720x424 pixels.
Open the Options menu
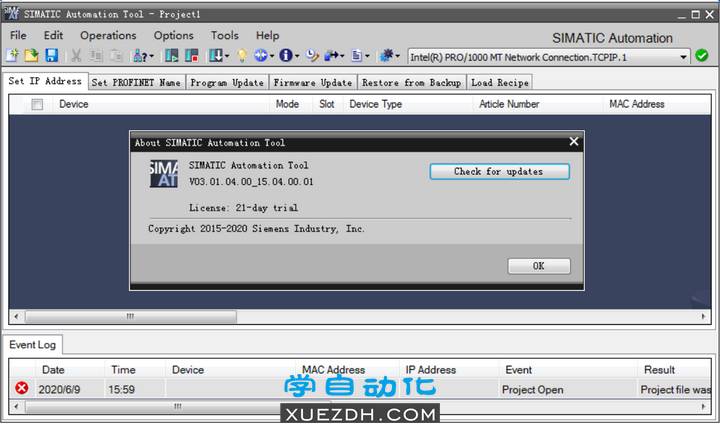click(174, 35)
